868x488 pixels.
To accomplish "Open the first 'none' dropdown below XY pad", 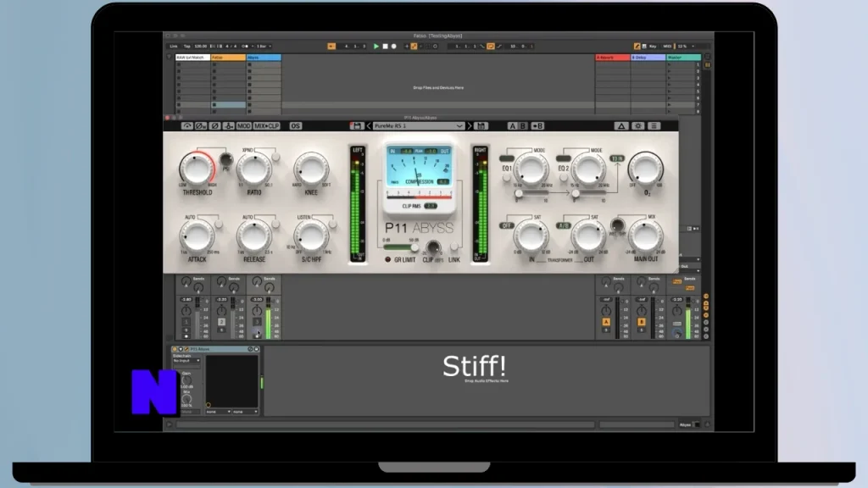I will (x=219, y=412).
